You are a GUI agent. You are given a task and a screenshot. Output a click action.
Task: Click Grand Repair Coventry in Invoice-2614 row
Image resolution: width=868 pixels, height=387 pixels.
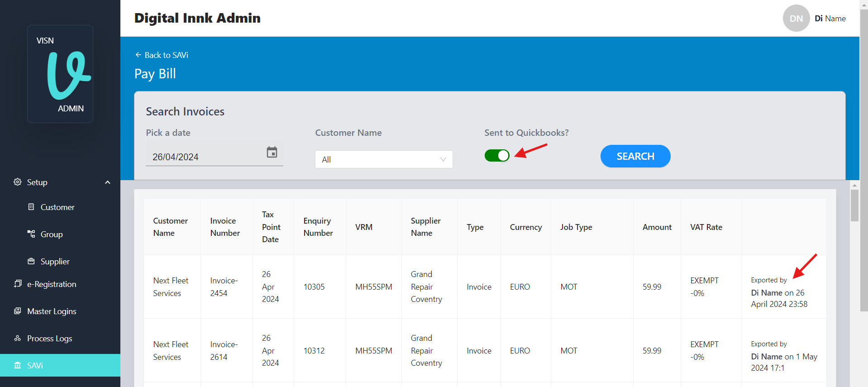(426, 350)
